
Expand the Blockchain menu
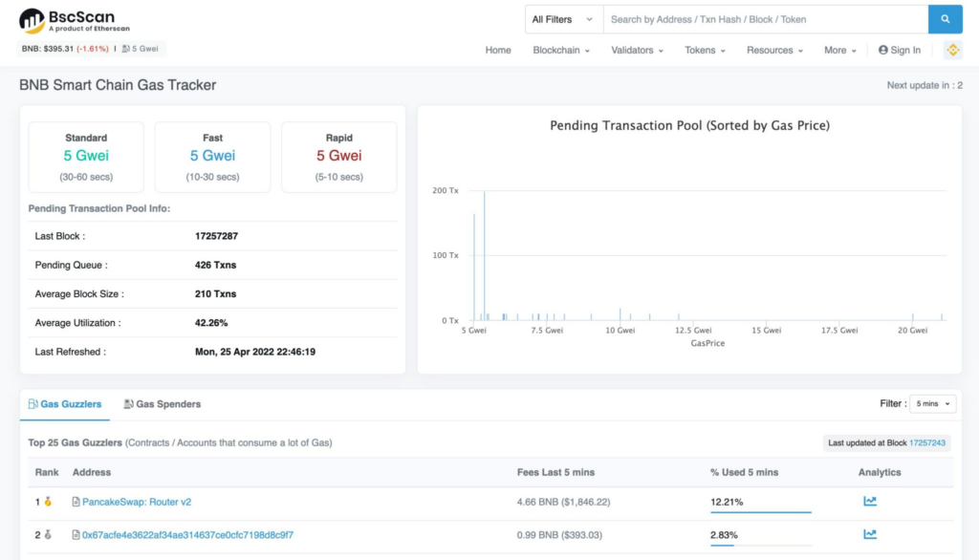(x=561, y=51)
